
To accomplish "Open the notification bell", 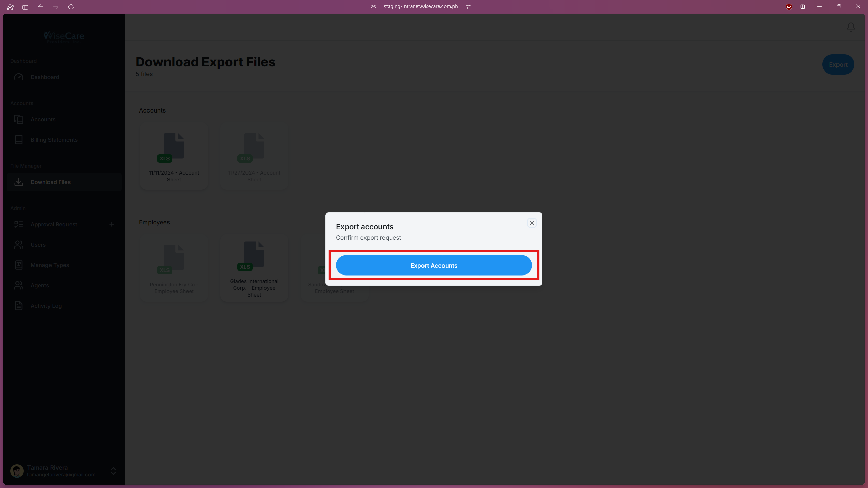I will (x=851, y=27).
